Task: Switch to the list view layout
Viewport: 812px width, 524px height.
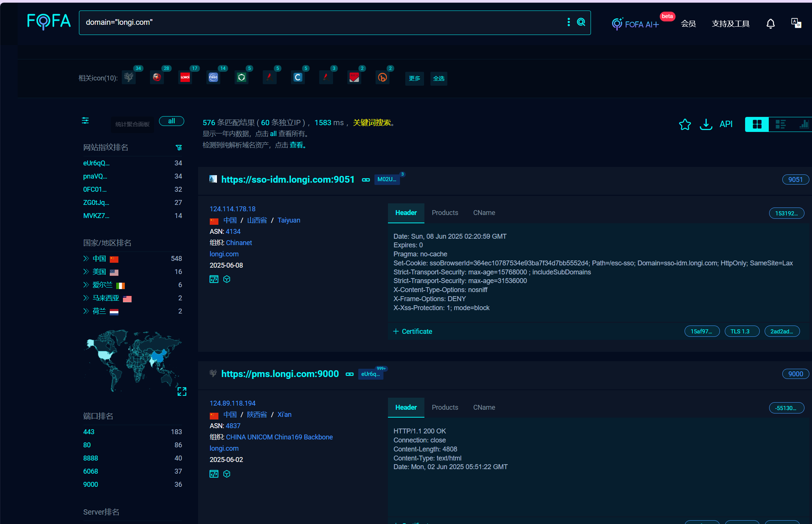Action: point(780,124)
